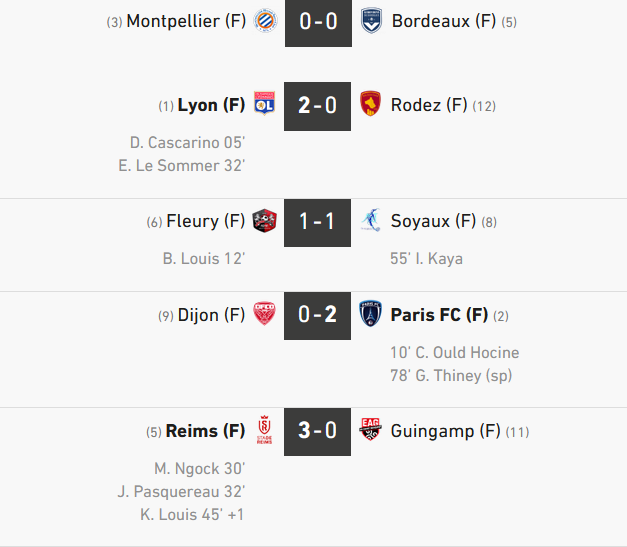Click the Dijon club crest icon
This screenshot has width=627, height=547.
(265, 315)
